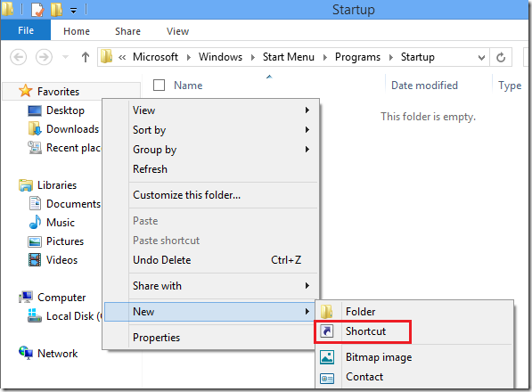Expand the arrow after Windows breadcrumb
Viewport: 532px width, 392px height.
coord(253,57)
